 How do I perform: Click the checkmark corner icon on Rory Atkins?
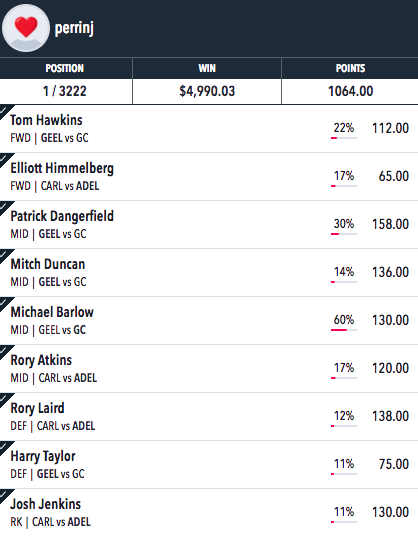coord(5,350)
